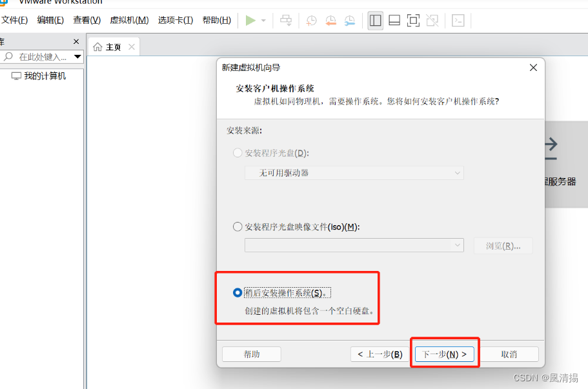Select 安装程序光盘(D) radio option
Viewport: 588px width, 389px height.
[x=238, y=153]
